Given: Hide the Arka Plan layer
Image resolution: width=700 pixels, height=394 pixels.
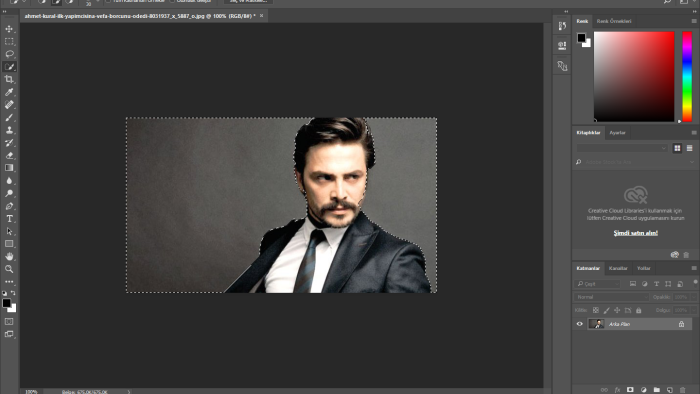Looking at the screenshot, I should tap(579, 324).
